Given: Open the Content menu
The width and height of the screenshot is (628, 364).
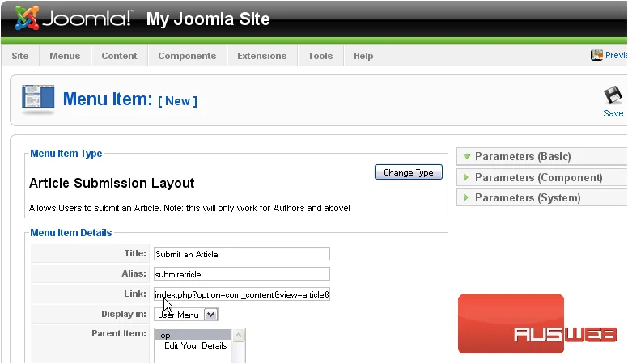Looking at the screenshot, I should (119, 56).
